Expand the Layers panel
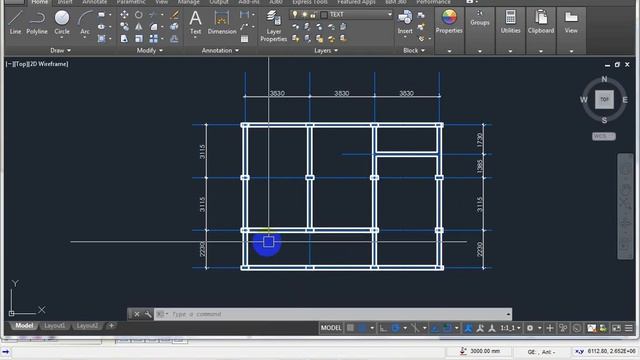Image resolution: width=640 pixels, height=360 pixels. [326, 50]
